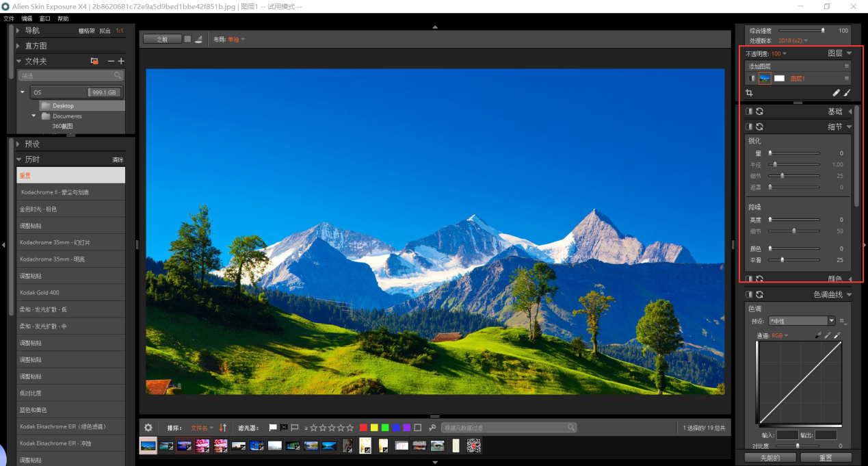The height and width of the screenshot is (466, 868).
Task: Click the red color label swatch
Action: [x=363, y=428]
